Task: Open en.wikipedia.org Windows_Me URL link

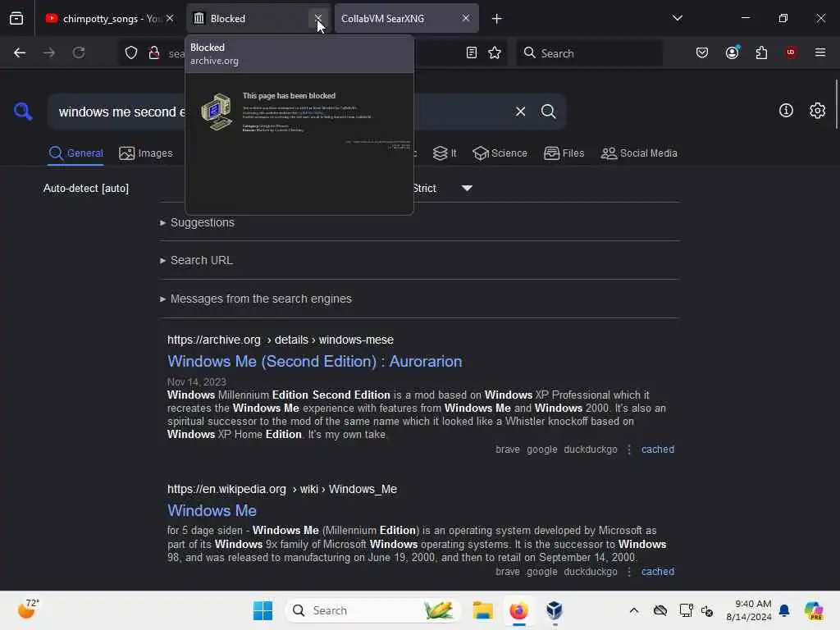Action: coord(282,489)
